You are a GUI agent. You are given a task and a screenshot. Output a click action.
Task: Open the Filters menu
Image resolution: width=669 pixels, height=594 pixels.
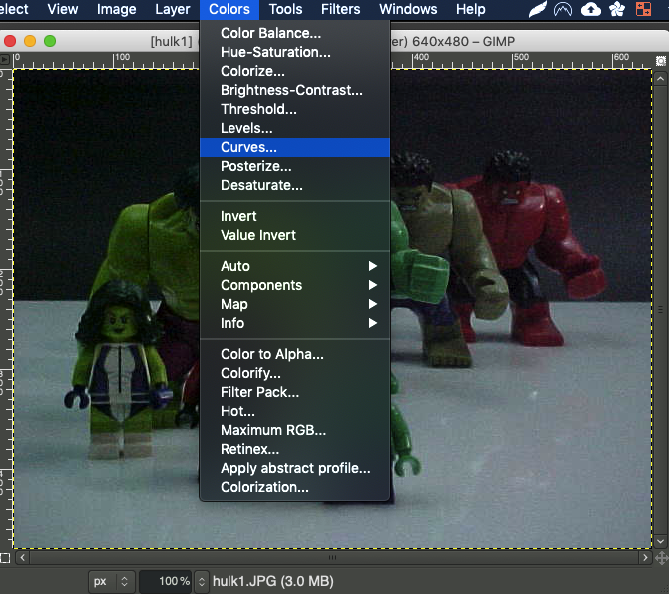pos(340,9)
